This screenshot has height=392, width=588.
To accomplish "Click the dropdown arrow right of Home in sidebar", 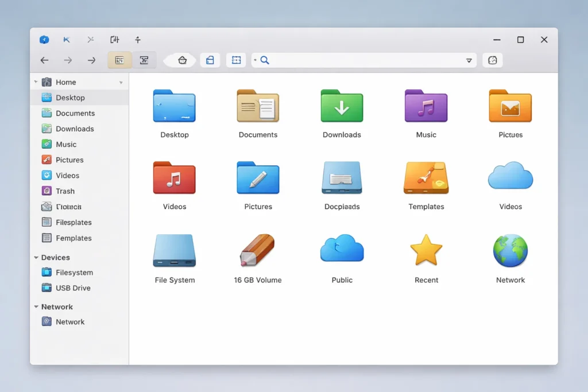I will click(x=121, y=83).
